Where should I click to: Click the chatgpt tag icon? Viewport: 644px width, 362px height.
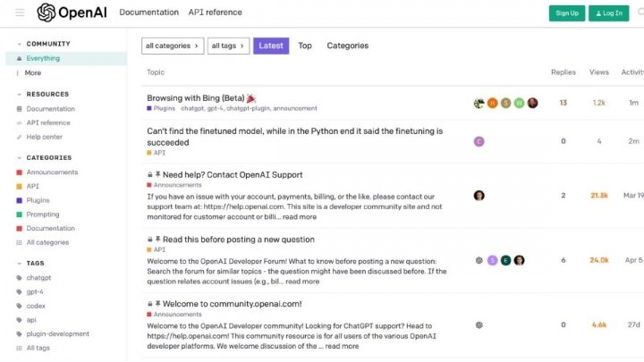click(x=19, y=278)
